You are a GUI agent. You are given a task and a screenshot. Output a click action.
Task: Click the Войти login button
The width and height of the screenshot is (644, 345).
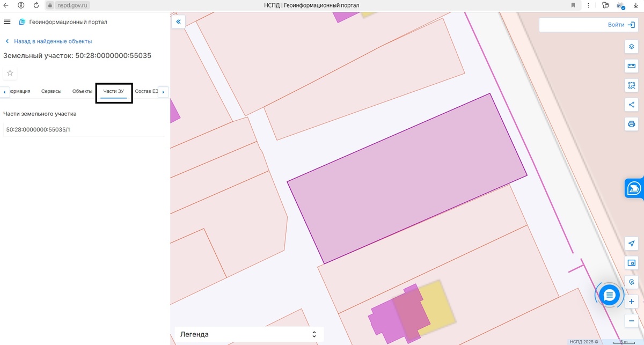621,25
